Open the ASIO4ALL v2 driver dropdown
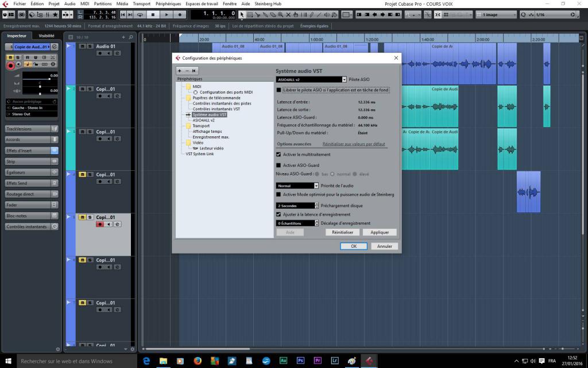 pos(311,79)
